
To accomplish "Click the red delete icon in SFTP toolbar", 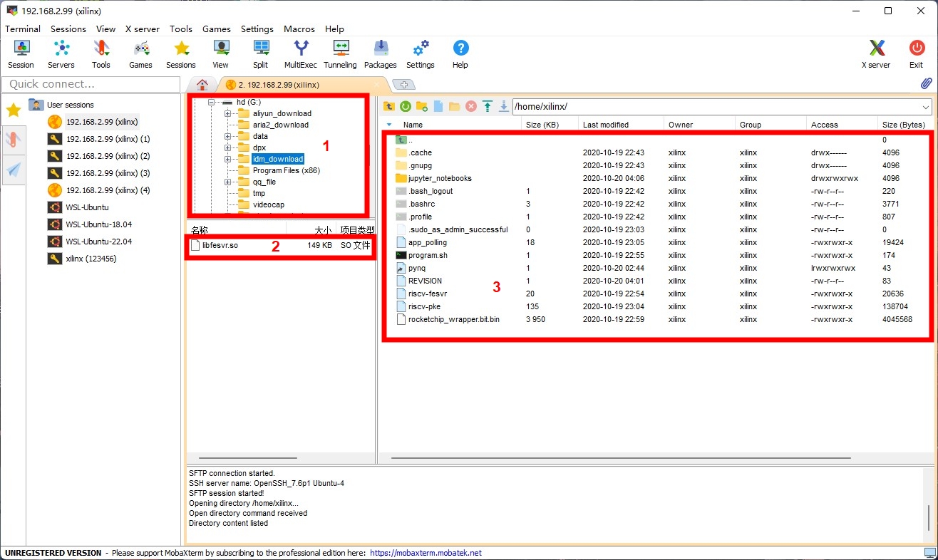I will pyautogui.click(x=471, y=106).
